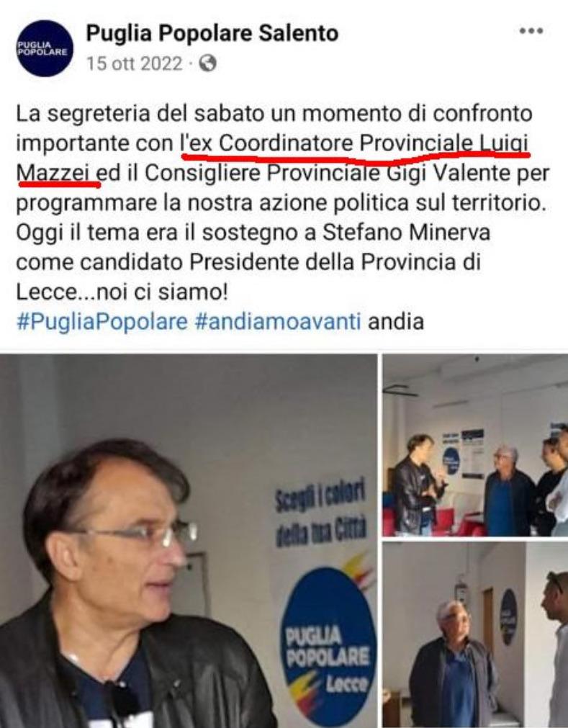568x728 pixels.
Task: Open the three-dot post options menu
Action: (531, 31)
